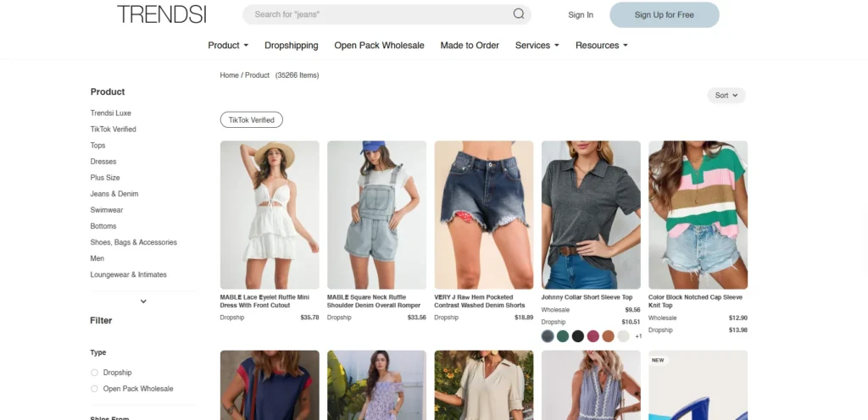The image size is (868, 420).
Task: Click the magnifier search icon
Action: coord(518,14)
